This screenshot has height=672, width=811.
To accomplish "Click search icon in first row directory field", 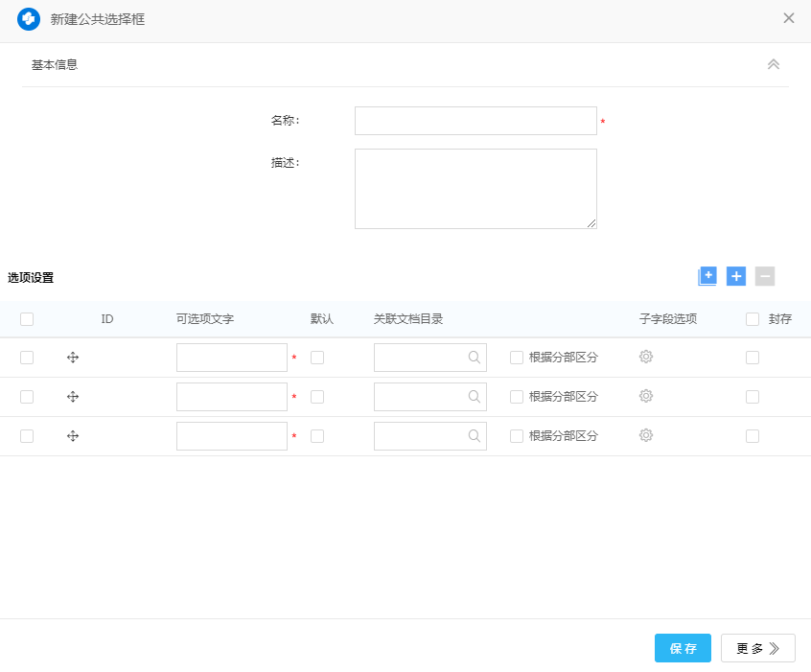I will pyautogui.click(x=475, y=358).
